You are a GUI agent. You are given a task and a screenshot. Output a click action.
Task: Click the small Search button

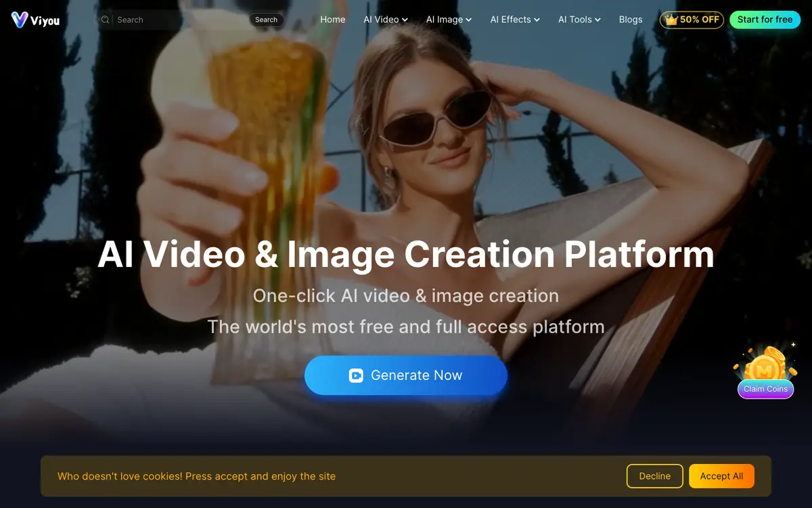click(266, 20)
